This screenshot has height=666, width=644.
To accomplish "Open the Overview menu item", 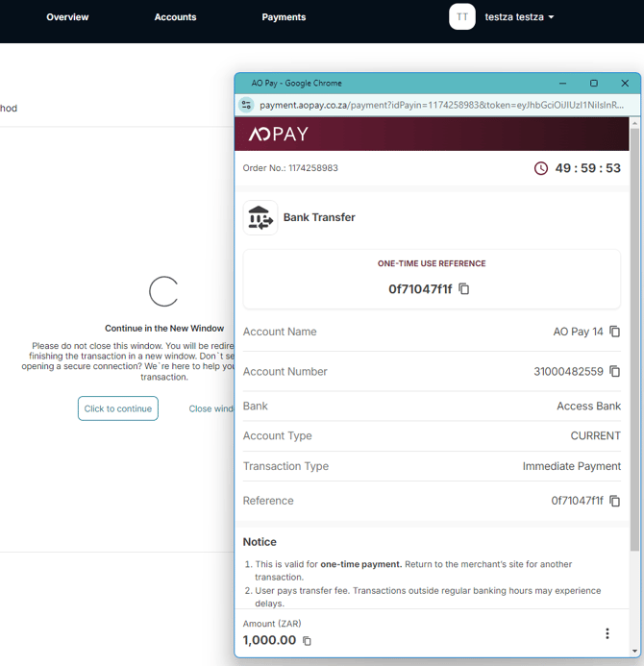I will pos(67,17).
